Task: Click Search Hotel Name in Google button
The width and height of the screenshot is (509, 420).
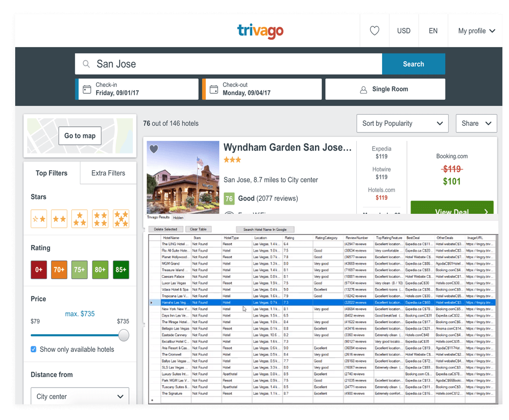Action: tap(265, 229)
